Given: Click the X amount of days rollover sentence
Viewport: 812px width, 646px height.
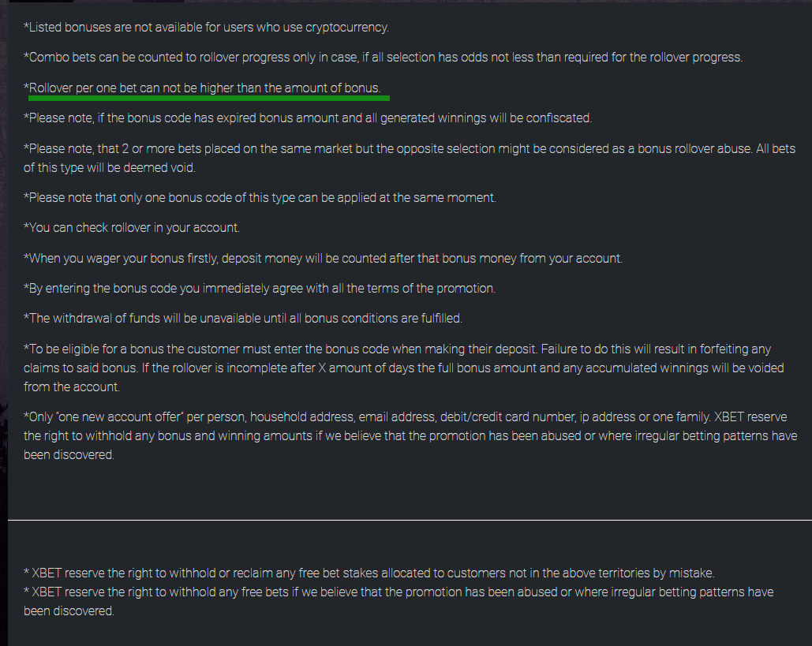Looking at the screenshot, I should tap(404, 377).
